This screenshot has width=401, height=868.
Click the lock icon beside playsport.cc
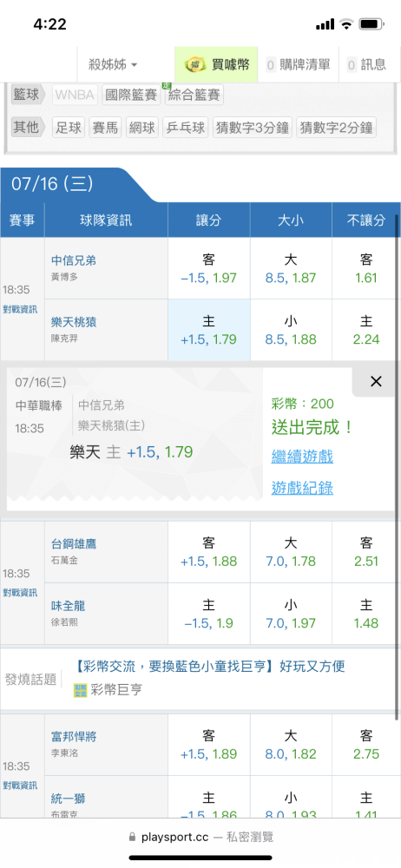tap(132, 837)
